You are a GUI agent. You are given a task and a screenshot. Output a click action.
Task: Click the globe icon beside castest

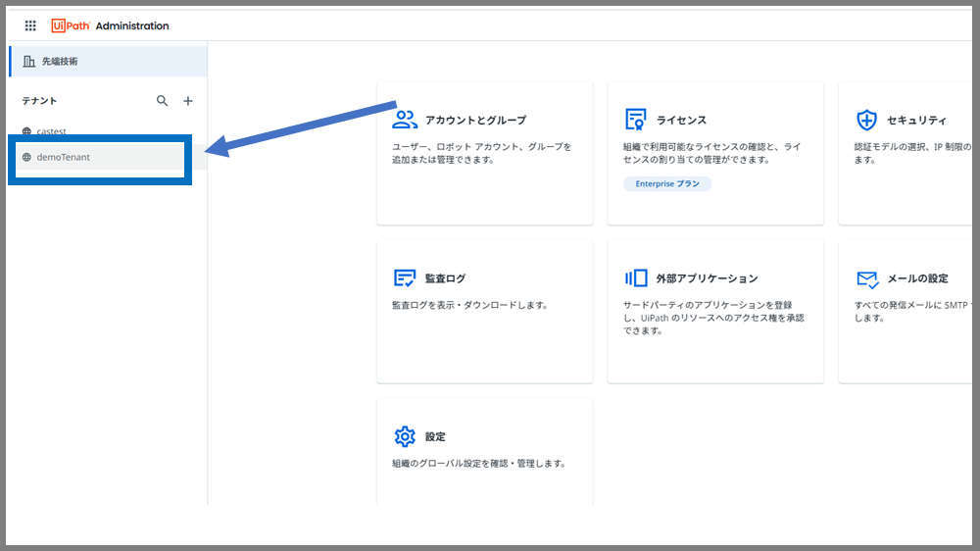click(26, 131)
